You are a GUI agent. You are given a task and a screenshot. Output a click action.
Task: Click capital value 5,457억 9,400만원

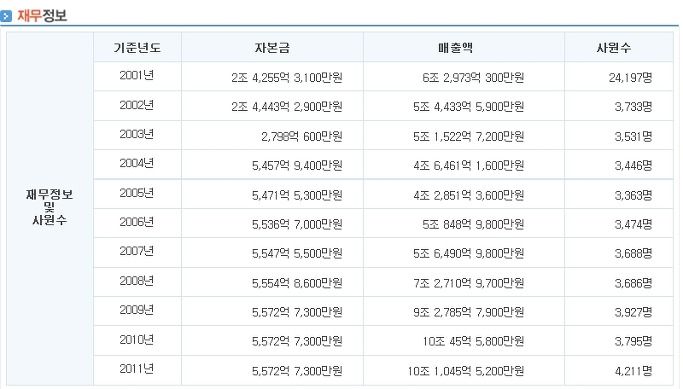click(298, 166)
